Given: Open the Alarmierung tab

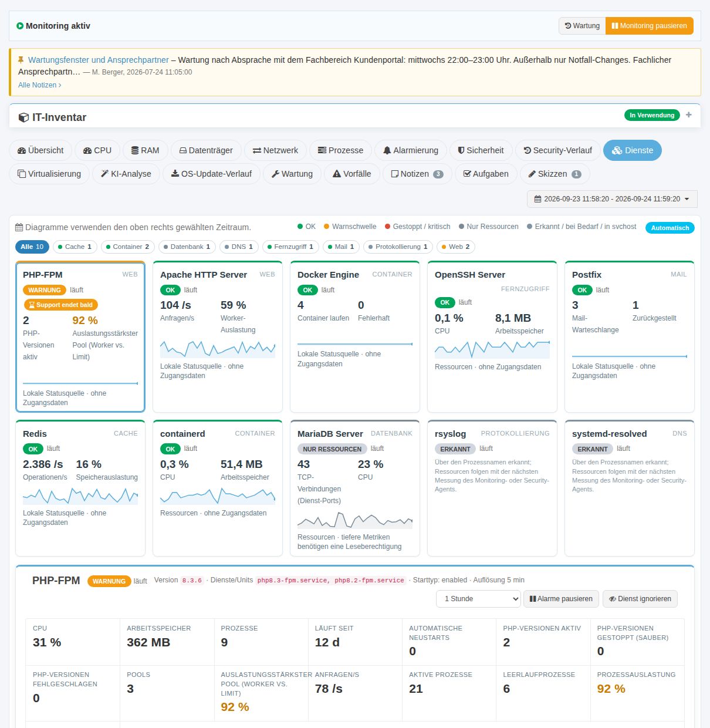Looking at the screenshot, I should coord(411,150).
